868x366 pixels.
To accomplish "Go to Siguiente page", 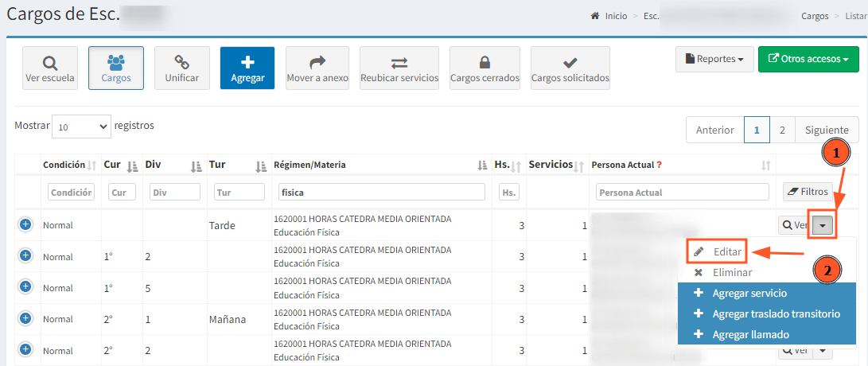I will coord(827,130).
